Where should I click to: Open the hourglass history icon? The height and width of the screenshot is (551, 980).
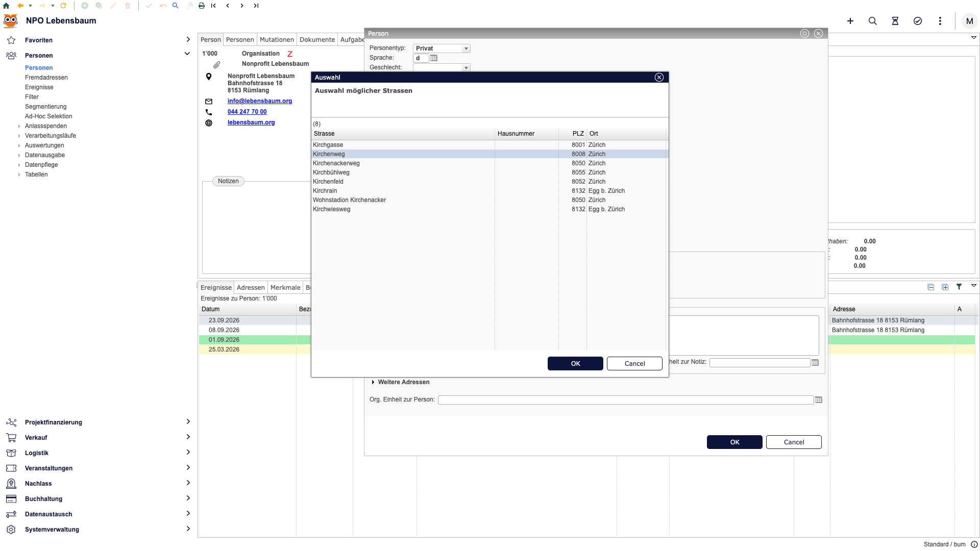point(895,21)
